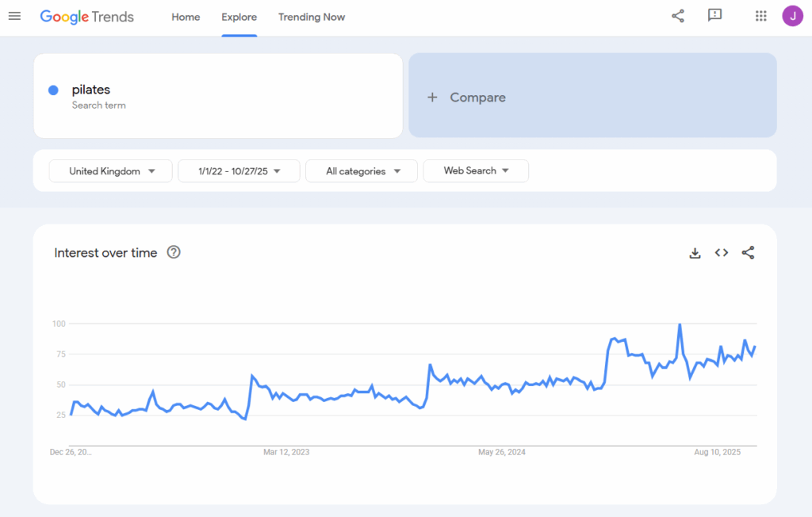The image size is (812, 517).
Task: Go to Google Trends home via the logo
Action: (87, 16)
